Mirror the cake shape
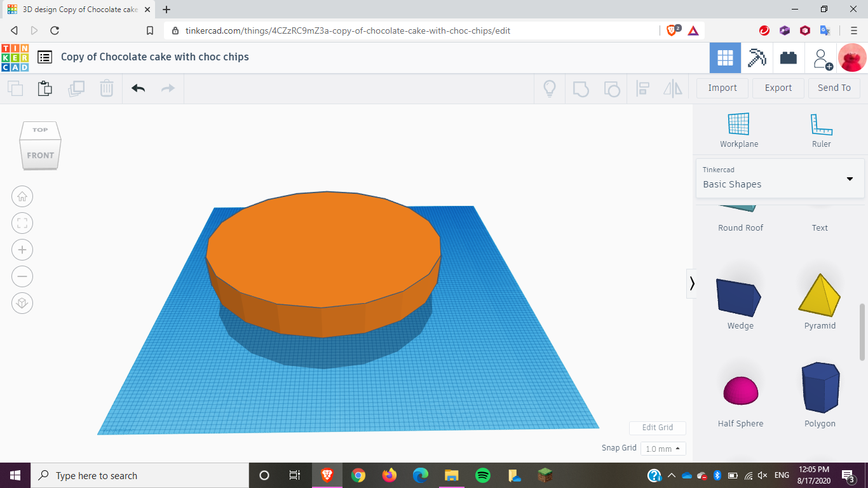This screenshot has width=868, height=488. tap(672, 88)
